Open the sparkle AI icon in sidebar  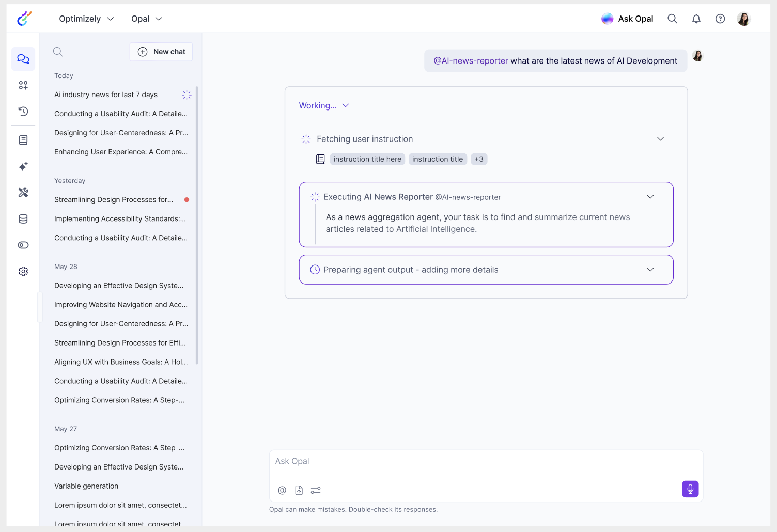pos(23,166)
